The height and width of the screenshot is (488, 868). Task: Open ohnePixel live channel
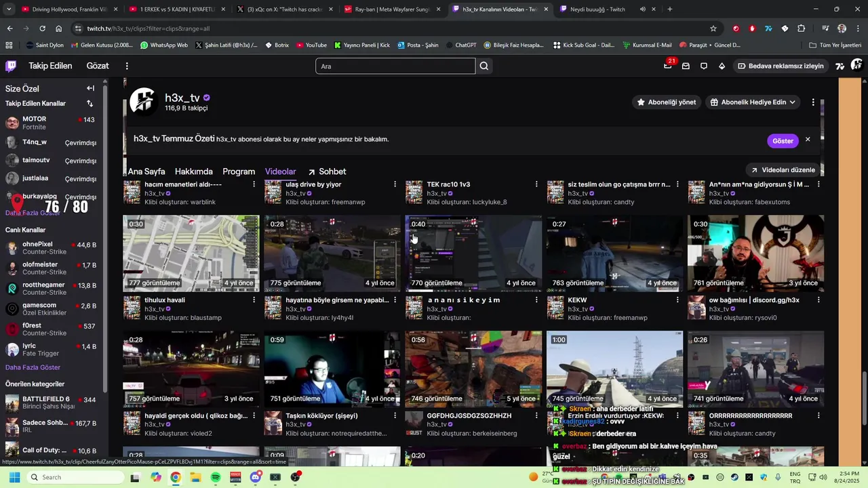coord(51,248)
